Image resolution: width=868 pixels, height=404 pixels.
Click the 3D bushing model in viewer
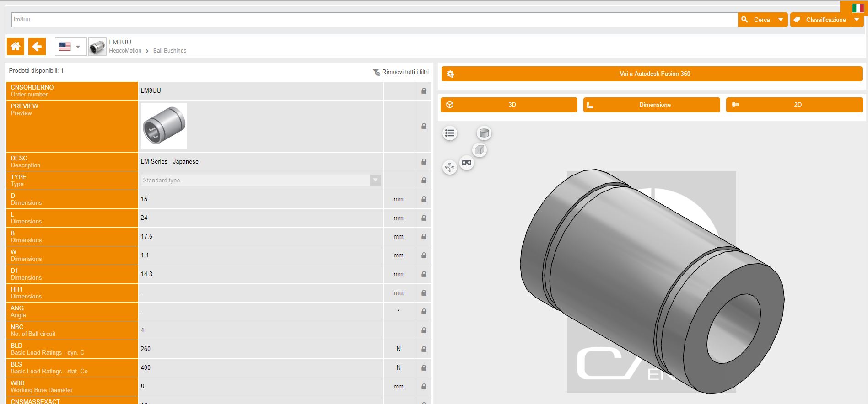coord(652,281)
